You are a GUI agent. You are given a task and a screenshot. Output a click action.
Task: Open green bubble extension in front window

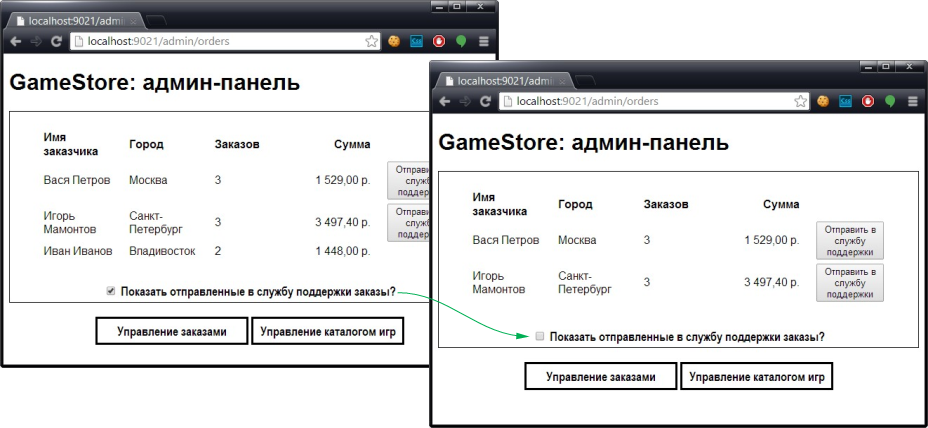(890, 101)
